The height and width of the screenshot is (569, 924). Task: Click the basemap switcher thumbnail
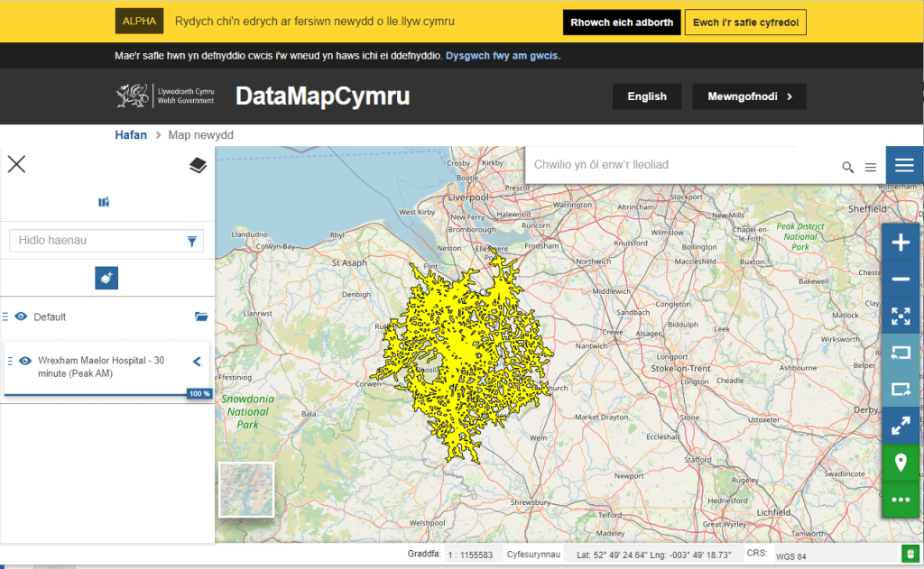(246, 490)
